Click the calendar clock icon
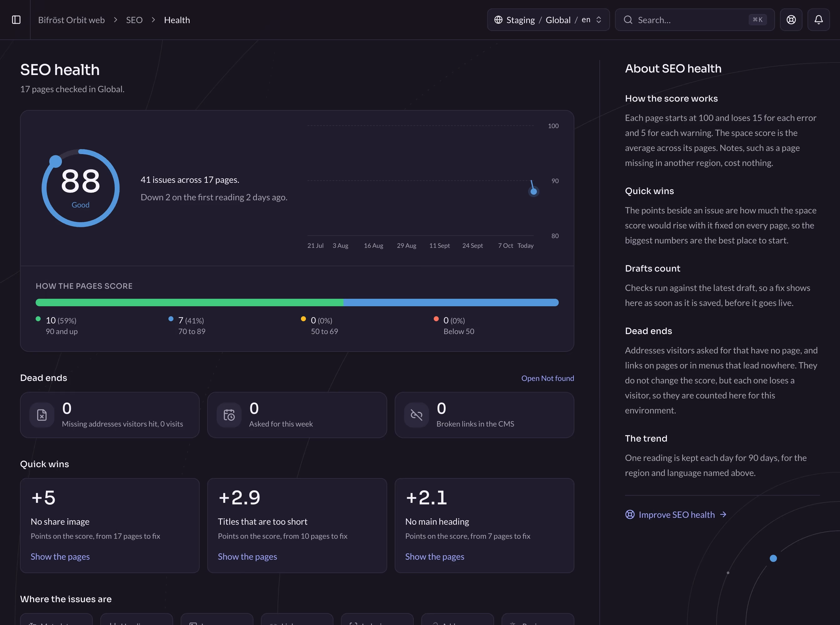 [229, 415]
